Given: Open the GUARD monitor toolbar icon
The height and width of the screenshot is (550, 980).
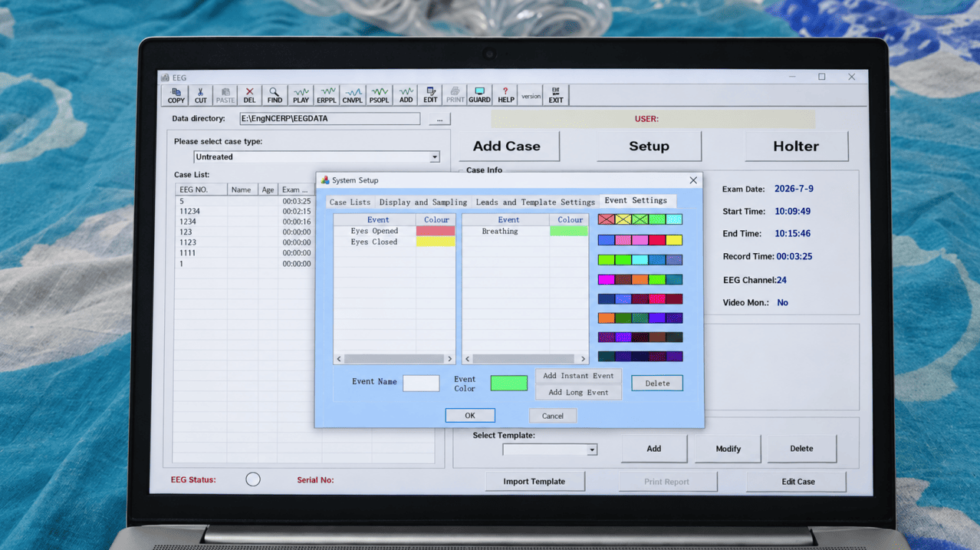Looking at the screenshot, I should (x=479, y=95).
